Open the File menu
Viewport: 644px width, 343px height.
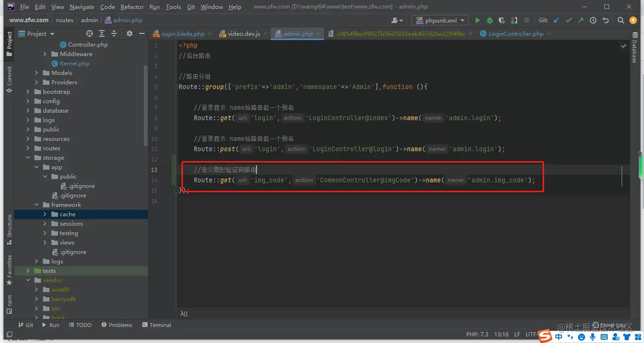pyautogui.click(x=25, y=7)
